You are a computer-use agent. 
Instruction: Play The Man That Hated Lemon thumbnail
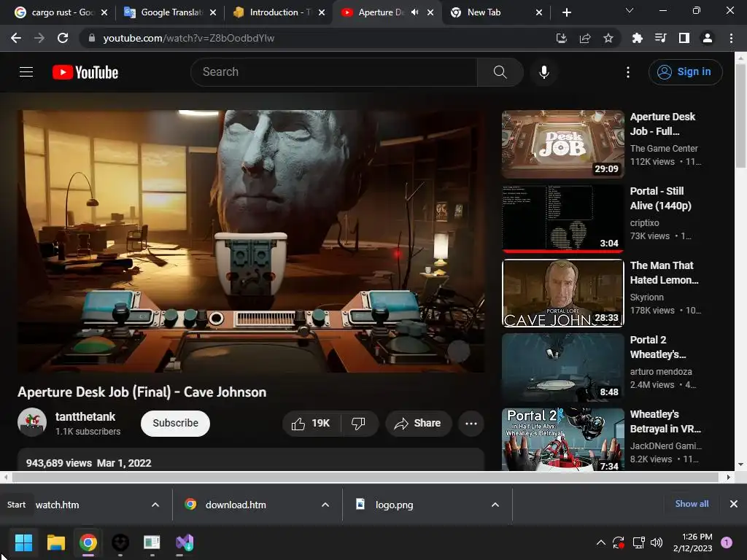tap(562, 293)
